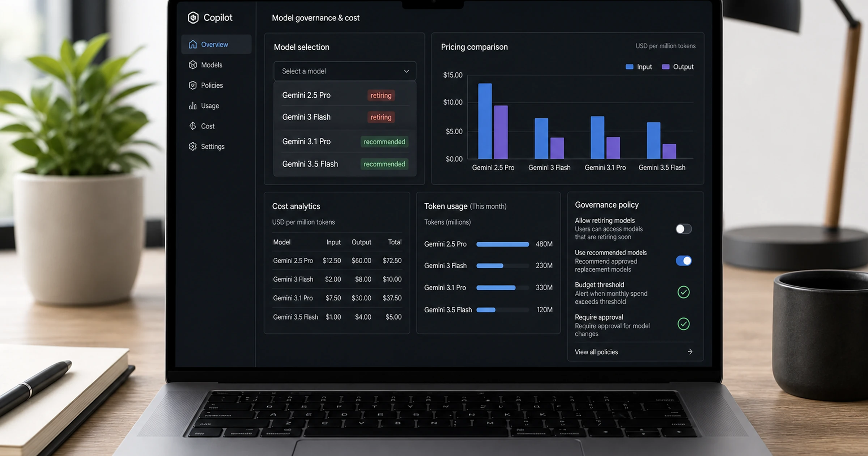
Task: Click the Gemini 3.5 Flash blue Input chart bar
Action: 654,140
